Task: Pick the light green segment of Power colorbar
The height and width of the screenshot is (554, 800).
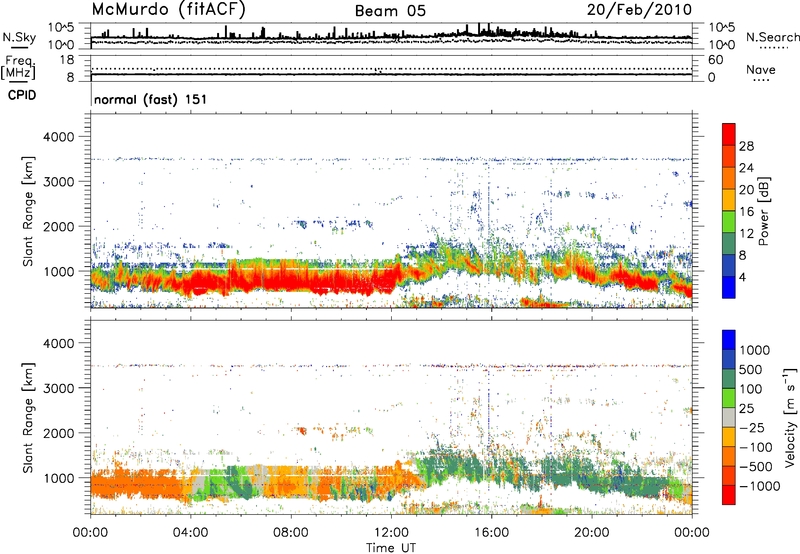Action: [729, 222]
